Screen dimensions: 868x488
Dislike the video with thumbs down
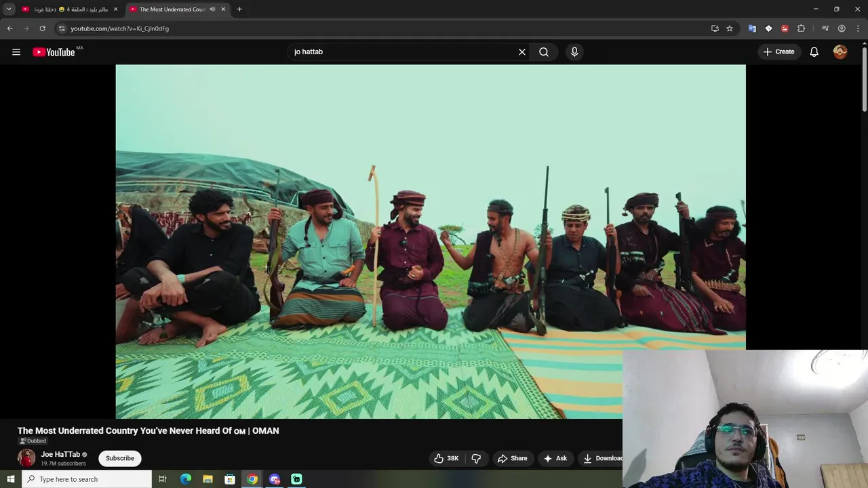coord(476,458)
